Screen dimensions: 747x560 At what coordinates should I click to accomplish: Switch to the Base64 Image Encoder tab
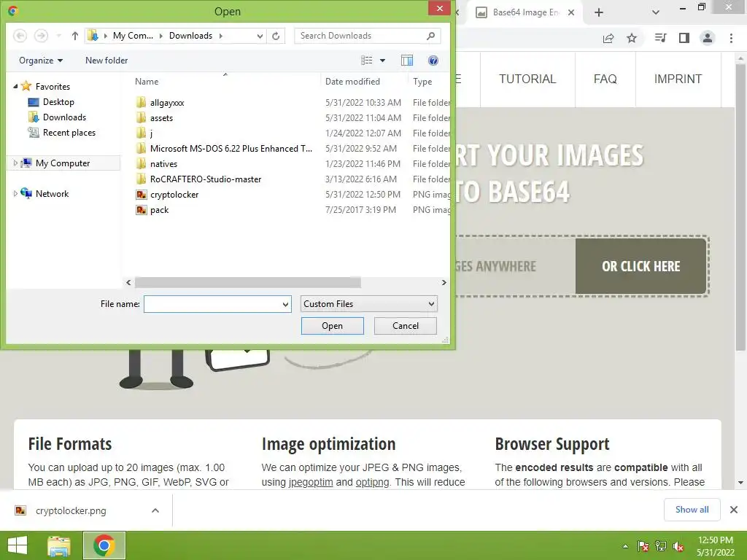pyautogui.click(x=524, y=12)
